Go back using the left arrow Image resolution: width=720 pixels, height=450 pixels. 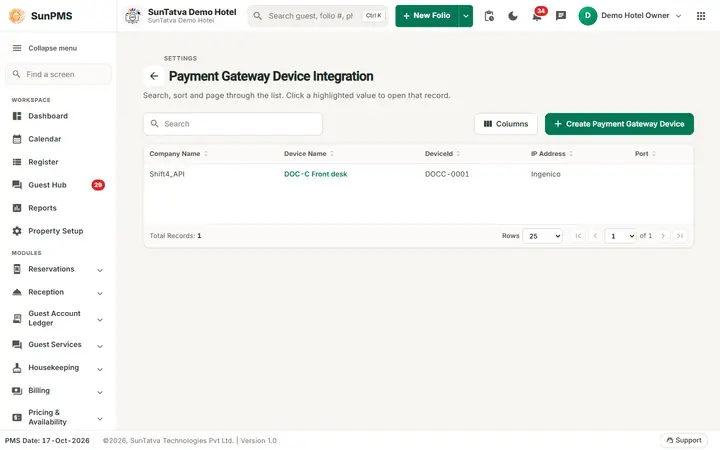[154, 76]
